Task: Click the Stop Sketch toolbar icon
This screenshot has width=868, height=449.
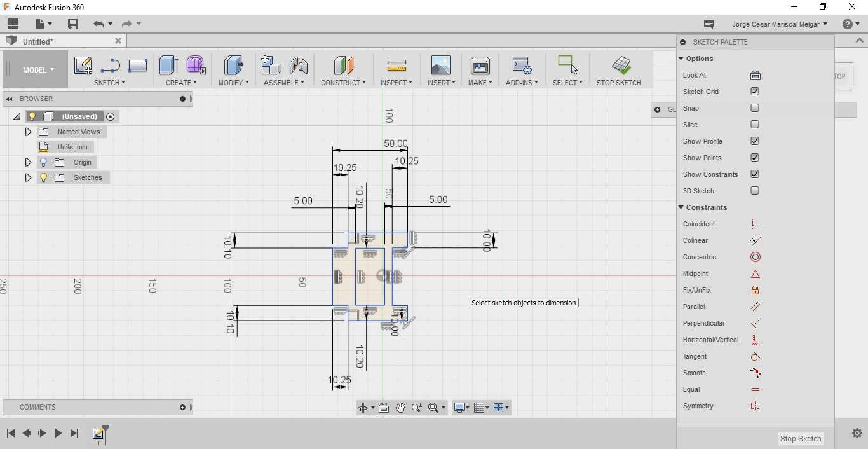Action: [621, 65]
